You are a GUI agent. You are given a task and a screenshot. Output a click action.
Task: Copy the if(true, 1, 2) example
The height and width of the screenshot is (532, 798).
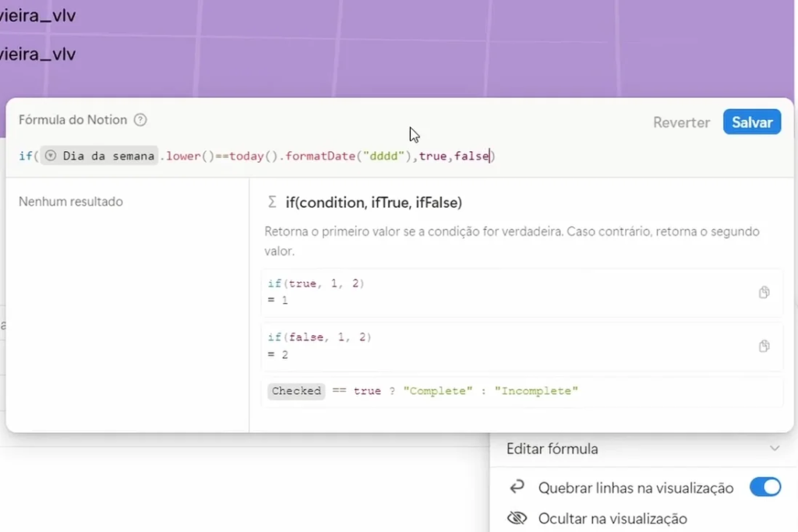pos(764,292)
